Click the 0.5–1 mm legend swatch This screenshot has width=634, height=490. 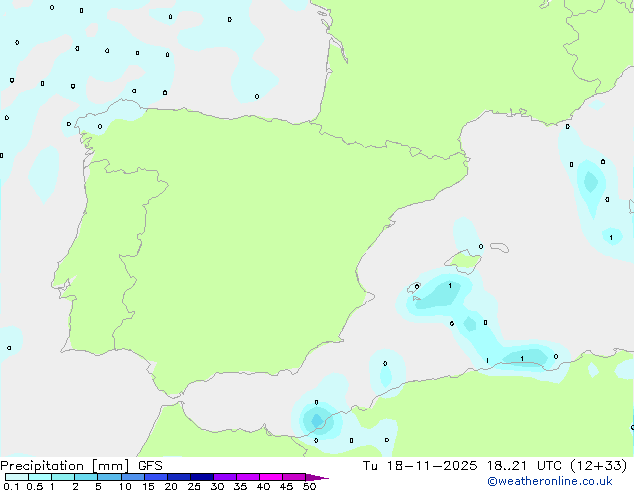(x=40, y=477)
